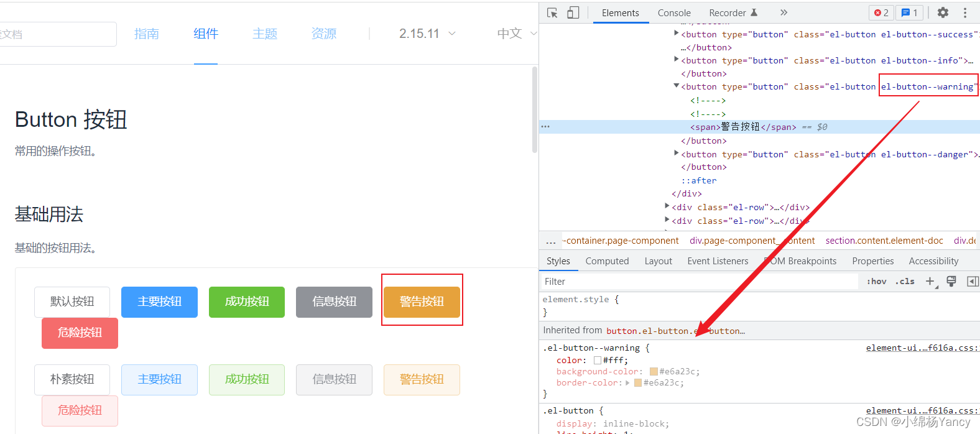Image resolution: width=980 pixels, height=434 pixels.
Task: Focus the documentation search field
Action: coord(57,34)
